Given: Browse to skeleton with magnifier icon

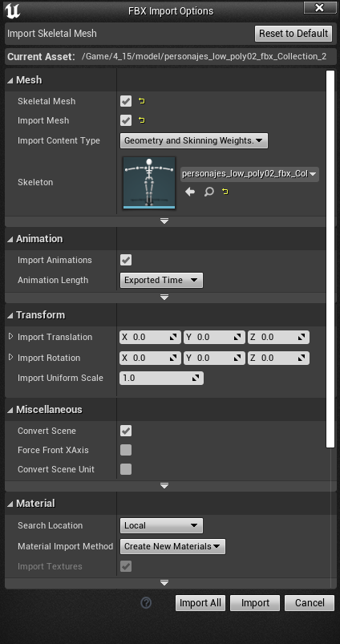Looking at the screenshot, I should pyautogui.click(x=209, y=192).
